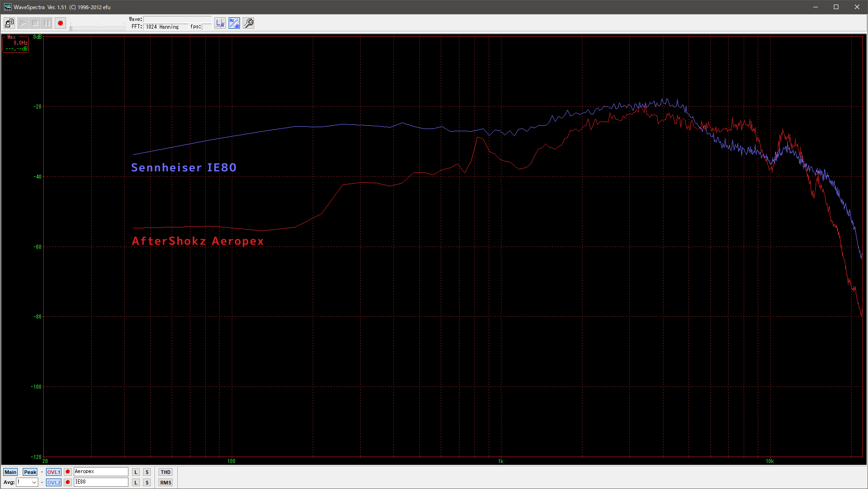Viewport: 868px width, 489px height.
Task: Click the RMS button
Action: (x=165, y=483)
